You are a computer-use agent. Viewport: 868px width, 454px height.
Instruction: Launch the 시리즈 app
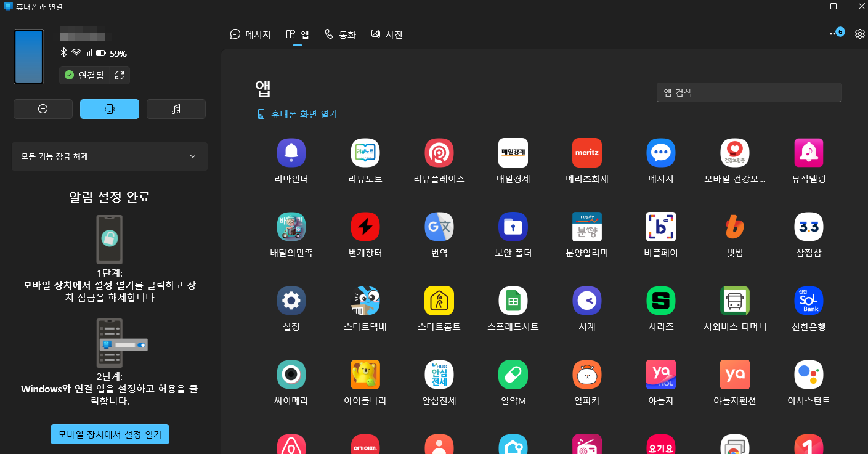pyautogui.click(x=661, y=301)
